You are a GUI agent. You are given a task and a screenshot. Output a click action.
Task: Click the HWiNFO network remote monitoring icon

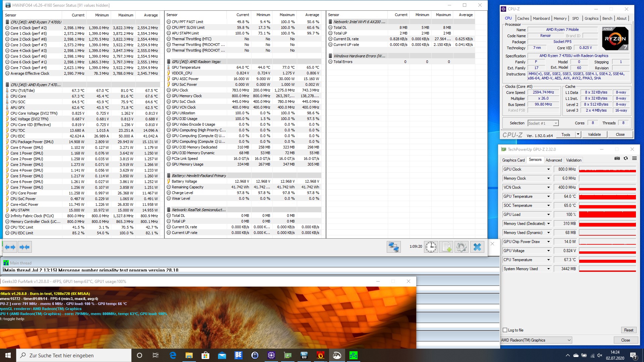(x=393, y=247)
